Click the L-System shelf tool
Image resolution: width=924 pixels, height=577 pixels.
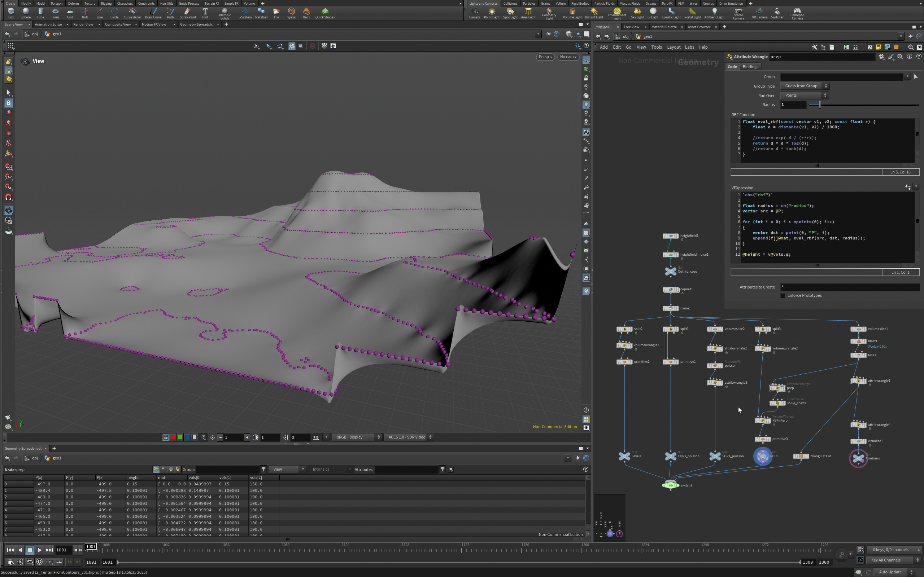tap(245, 13)
